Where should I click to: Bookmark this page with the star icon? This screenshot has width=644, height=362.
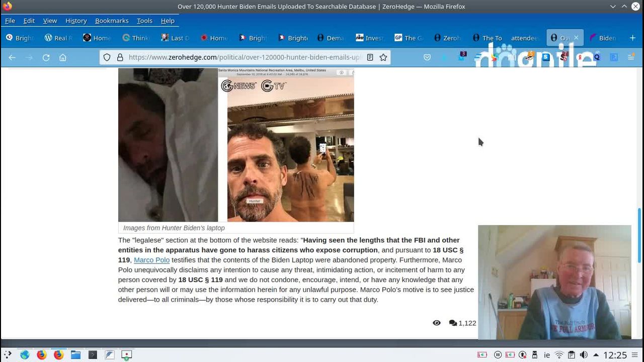(x=383, y=57)
